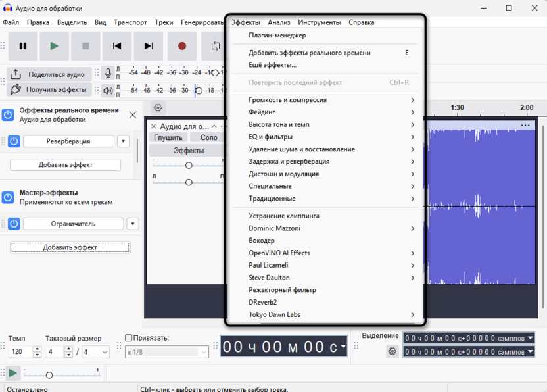Open the selection end time format dropdown
The image size is (547, 392).
(x=531, y=351)
